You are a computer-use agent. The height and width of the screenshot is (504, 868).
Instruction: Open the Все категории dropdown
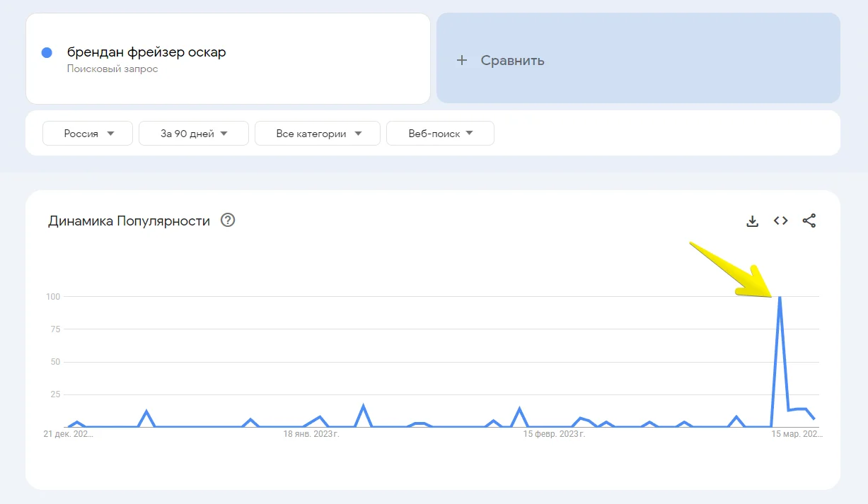[x=318, y=133]
